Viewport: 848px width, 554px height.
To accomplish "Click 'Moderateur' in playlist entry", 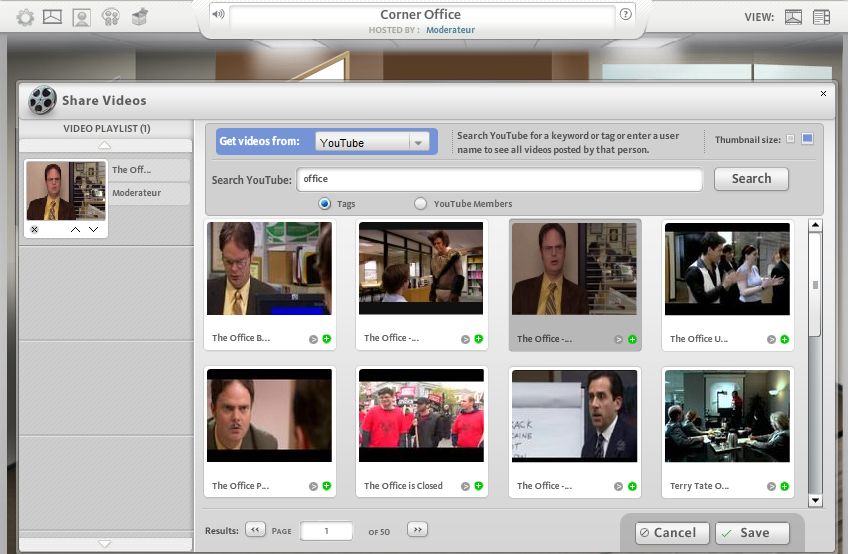I will point(136,193).
